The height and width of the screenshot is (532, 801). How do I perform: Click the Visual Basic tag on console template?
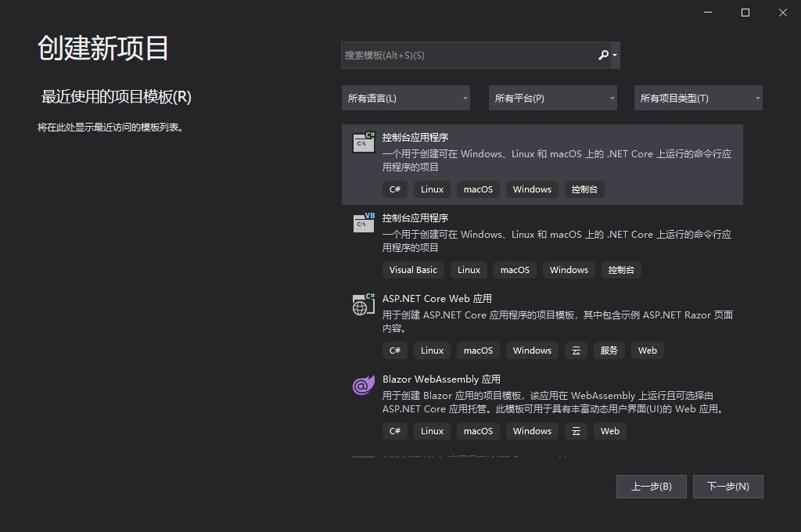(413, 270)
